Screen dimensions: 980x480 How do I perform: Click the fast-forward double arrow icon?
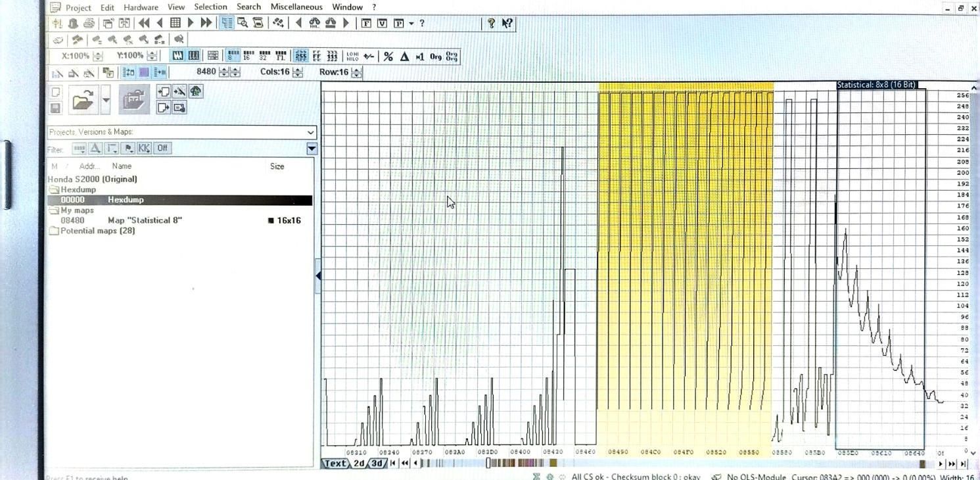click(x=206, y=23)
